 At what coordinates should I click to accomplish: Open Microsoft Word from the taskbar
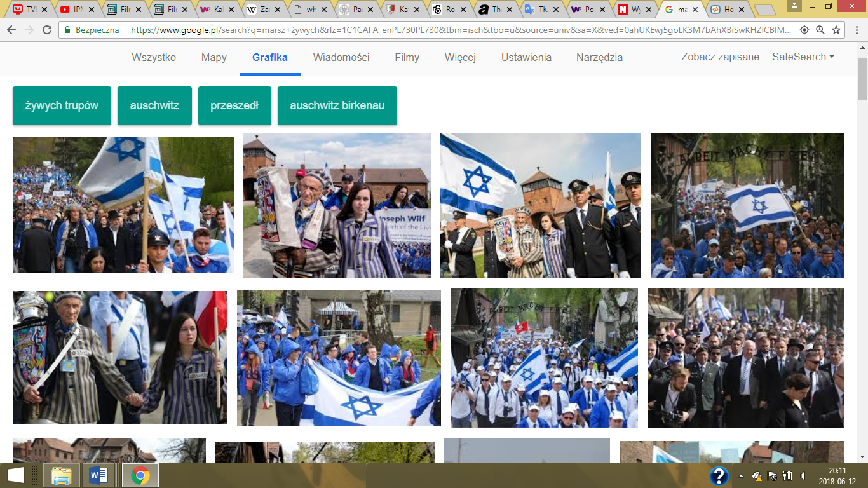98,475
